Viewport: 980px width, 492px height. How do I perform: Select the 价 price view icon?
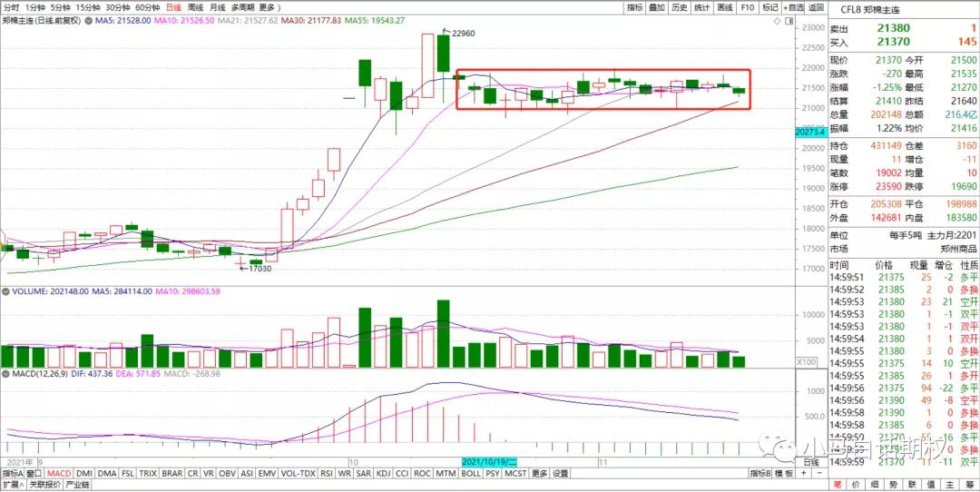point(856,485)
